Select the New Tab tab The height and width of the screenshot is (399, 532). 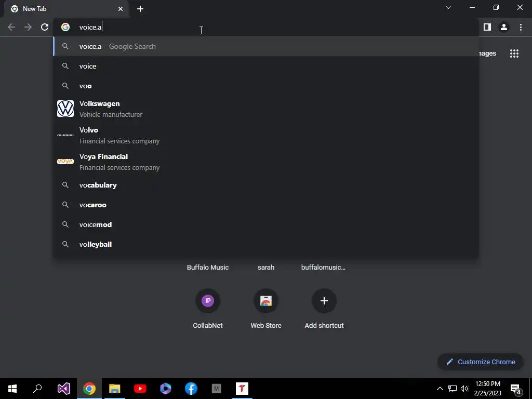66,9
